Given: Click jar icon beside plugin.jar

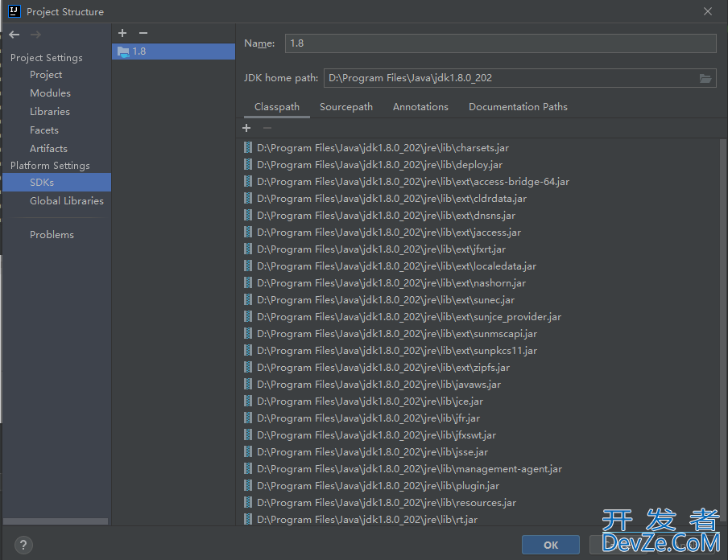Looking at the screenshot, I should (248, 486).
